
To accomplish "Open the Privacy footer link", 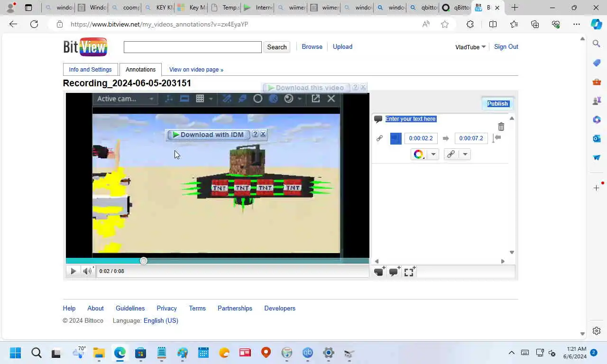I will (x=166, y=308).
